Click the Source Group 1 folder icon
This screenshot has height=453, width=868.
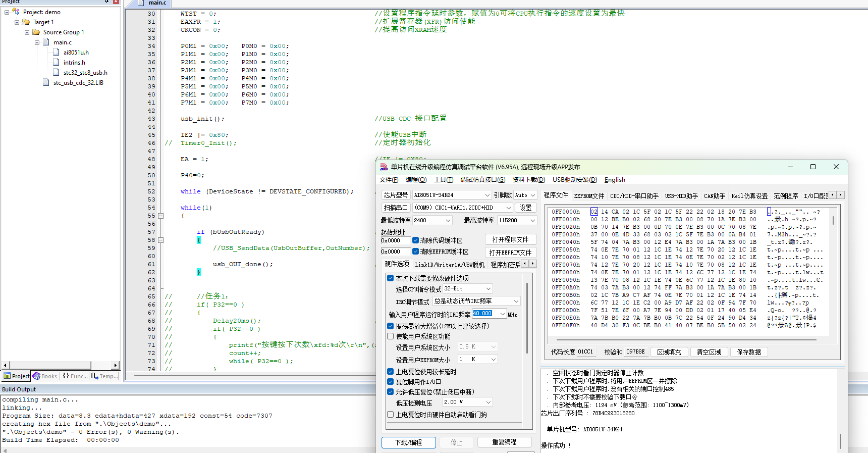(36, 32)
